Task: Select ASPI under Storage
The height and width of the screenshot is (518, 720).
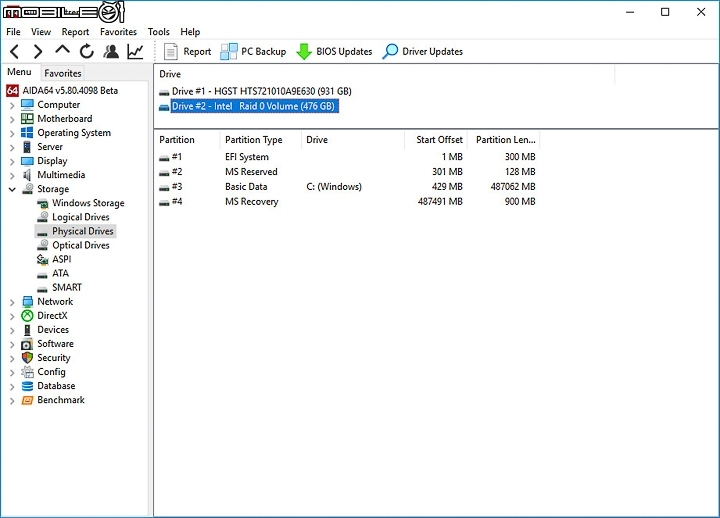Action: [62, 259]
